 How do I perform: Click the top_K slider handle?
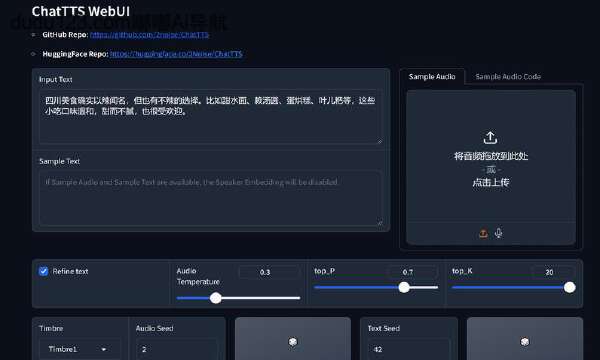pyautogui.click(x=569, y=287)
